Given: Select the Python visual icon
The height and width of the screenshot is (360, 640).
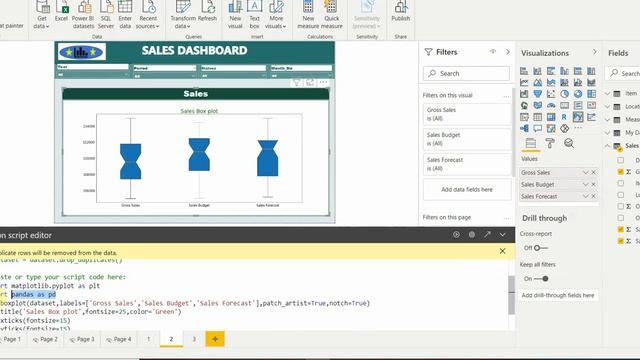Looking at the screenshot, I should click(x=578, y=117).
